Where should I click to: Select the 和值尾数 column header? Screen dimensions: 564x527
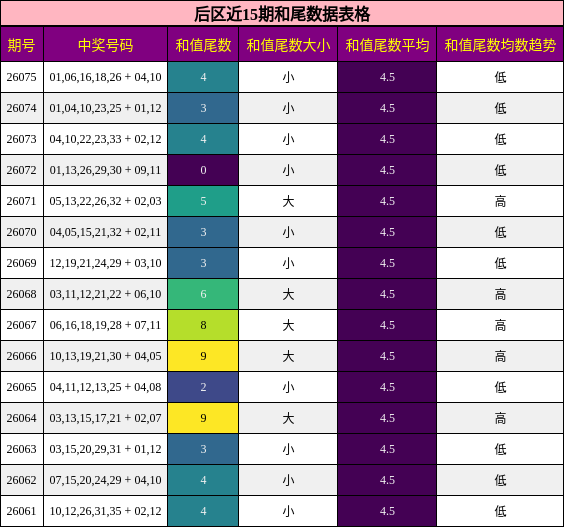coord(203,45)
